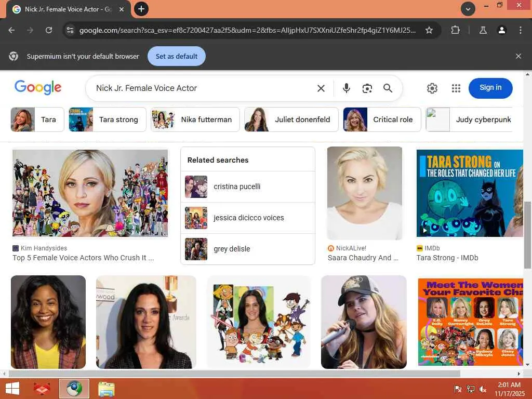Select the Nick Jr. Female Voice Actor tab
This screenshot has width=532, height=399.
(x=68, y=9)
